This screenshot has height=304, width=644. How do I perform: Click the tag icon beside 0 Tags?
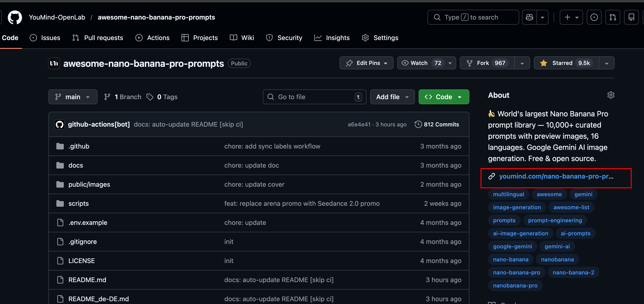pos(150,97)
